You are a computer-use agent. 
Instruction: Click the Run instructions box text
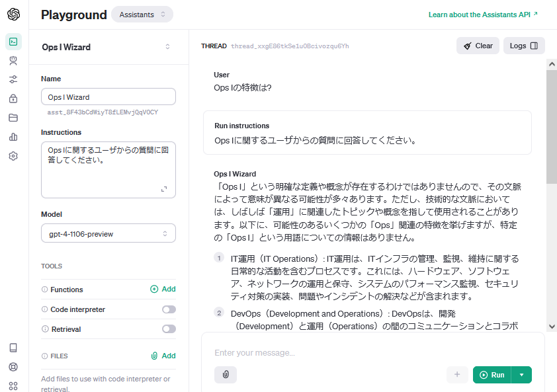click(315, 141)
